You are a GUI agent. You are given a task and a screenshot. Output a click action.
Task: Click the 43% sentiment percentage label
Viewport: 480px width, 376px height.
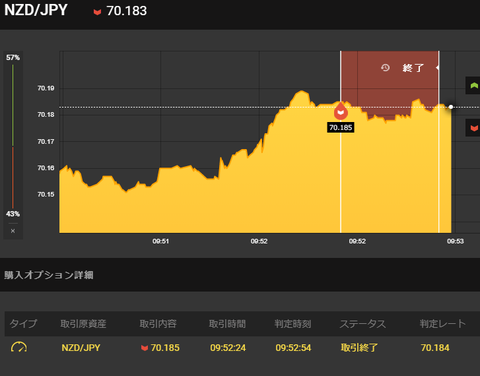point(13,214)
